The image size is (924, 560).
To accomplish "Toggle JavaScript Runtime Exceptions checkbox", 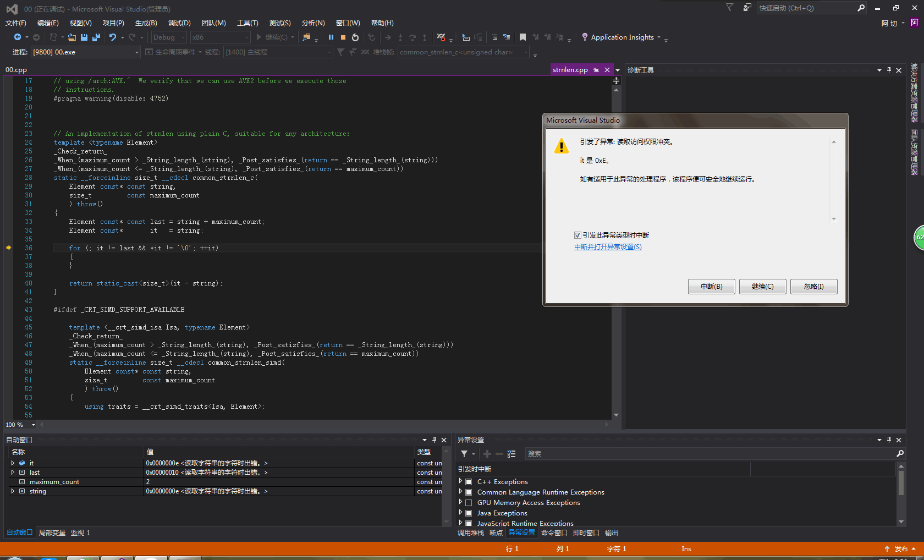I will click(x=469, y=523).
